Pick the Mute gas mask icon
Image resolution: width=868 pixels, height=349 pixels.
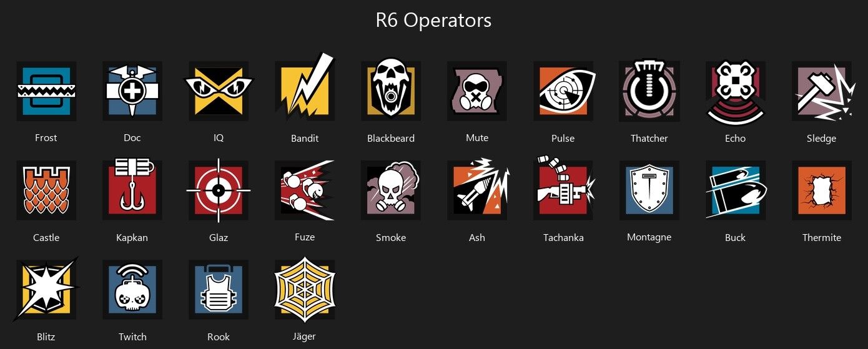click(x=477, y=91)
